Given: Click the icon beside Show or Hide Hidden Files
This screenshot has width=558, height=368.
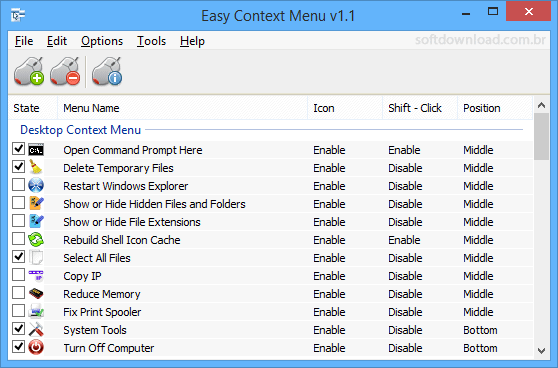Looking at the screenshot, I should point(36,204).
